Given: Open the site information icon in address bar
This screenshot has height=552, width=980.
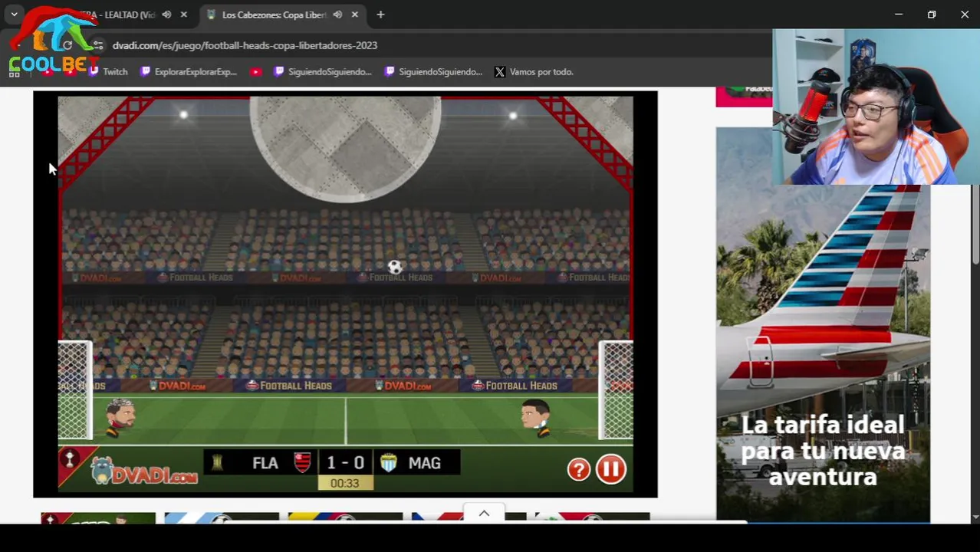Looking at the screenshot, I should click(97, 45).
